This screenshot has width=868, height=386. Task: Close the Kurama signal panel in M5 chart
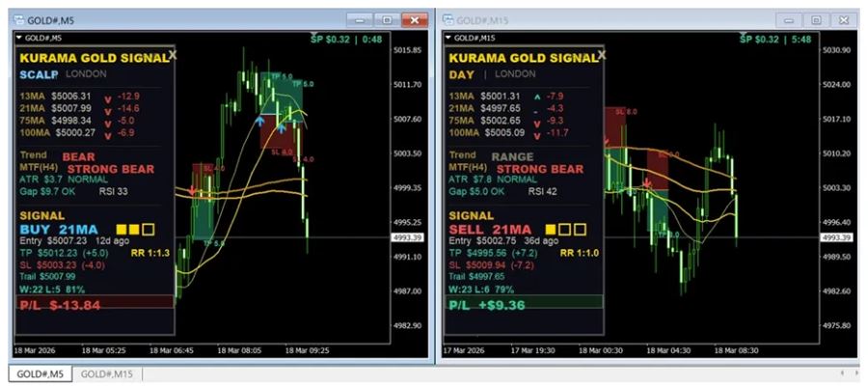coord(173,55)
